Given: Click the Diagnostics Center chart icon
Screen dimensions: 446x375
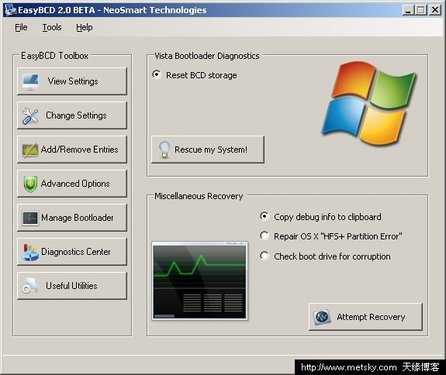Looking at the screenshot, I should click(30, 253).
